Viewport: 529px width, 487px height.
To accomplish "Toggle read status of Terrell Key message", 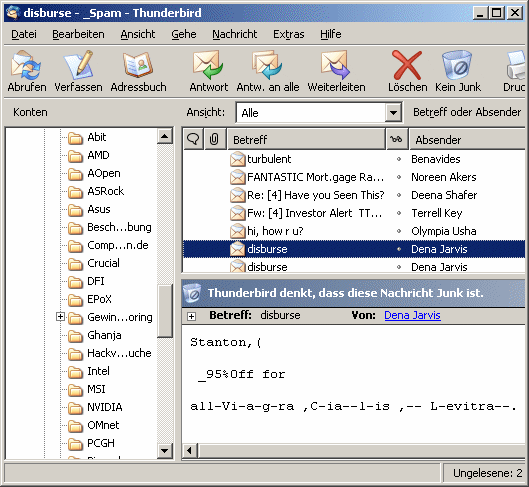I will click(x=399, y=213).
